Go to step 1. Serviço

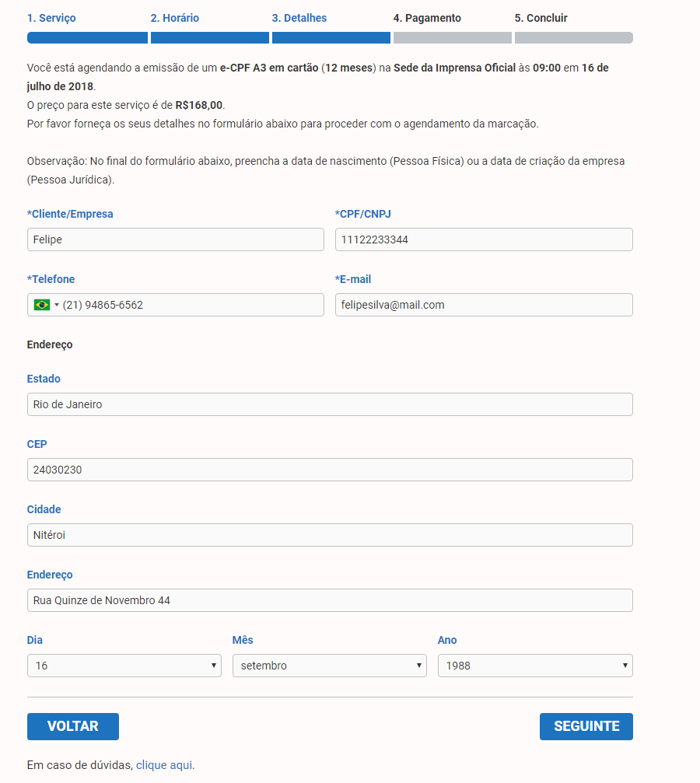pos(51,18)
